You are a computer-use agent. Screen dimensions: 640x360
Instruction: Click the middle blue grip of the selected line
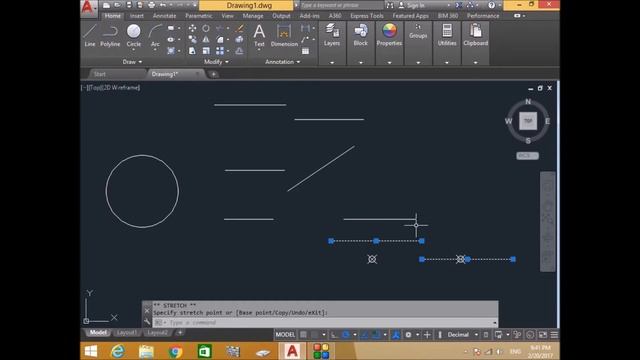(x=376, y=241)
